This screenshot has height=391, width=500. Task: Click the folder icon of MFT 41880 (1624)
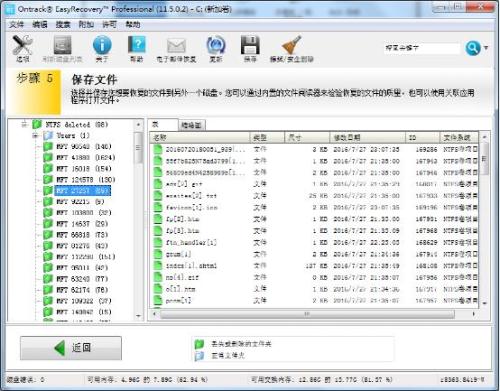48,158
